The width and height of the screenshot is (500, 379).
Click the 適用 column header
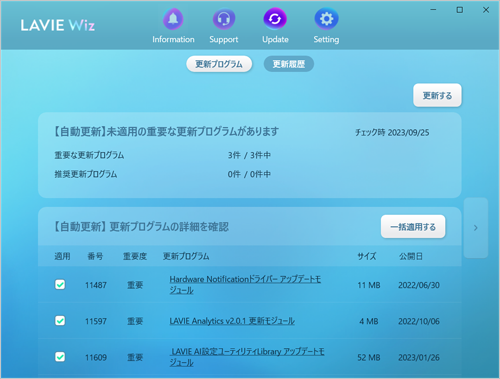(x=62, y=256)
